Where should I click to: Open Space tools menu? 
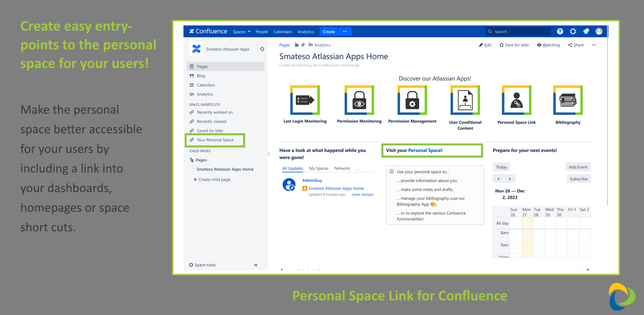(202, 265)
